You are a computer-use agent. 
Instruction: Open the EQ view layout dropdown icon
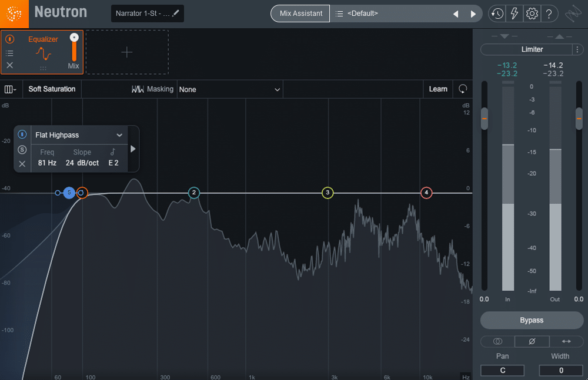pos(10,89)
